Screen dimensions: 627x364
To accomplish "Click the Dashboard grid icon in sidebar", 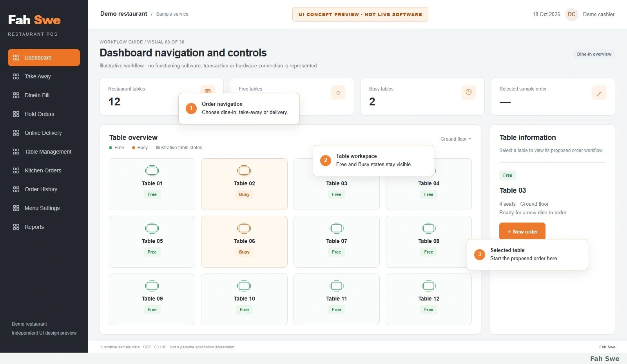I will pyautogui.click(x=16, y=58).
